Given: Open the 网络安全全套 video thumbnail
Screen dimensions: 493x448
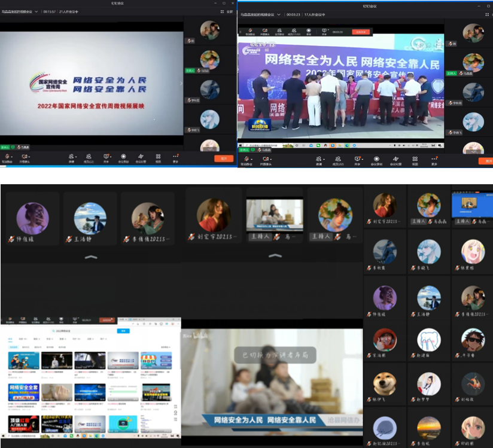Looking at the screenshot, I should 23,392.
